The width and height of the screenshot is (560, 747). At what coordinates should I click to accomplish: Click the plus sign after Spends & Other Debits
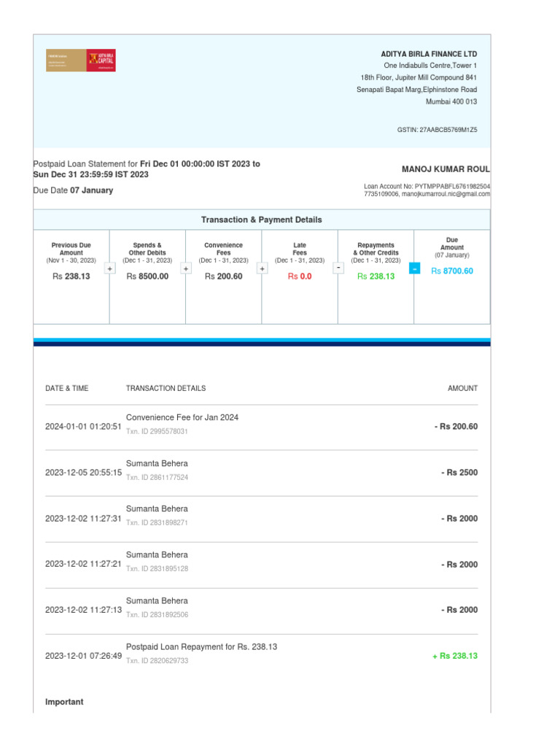(186, 269)
